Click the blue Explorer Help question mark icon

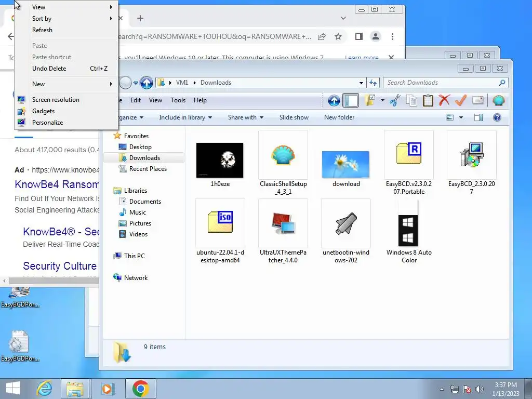[x=497, y=117]
